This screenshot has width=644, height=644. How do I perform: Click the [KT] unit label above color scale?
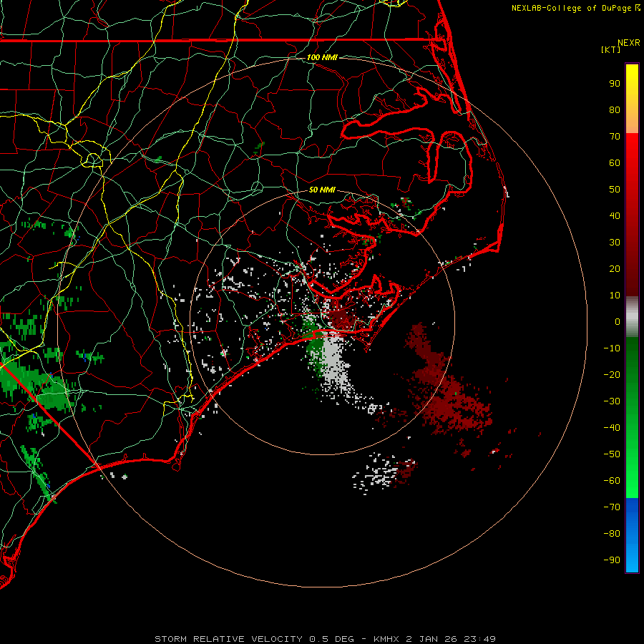(x=610, y=49)
